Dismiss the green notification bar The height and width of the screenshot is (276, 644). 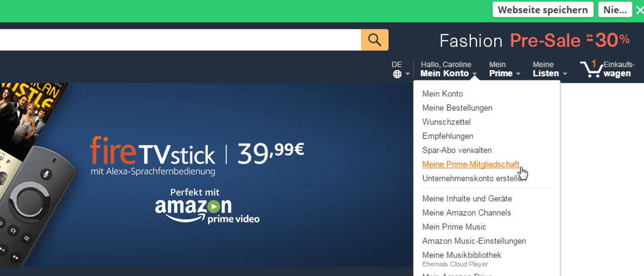coord(639,10)
